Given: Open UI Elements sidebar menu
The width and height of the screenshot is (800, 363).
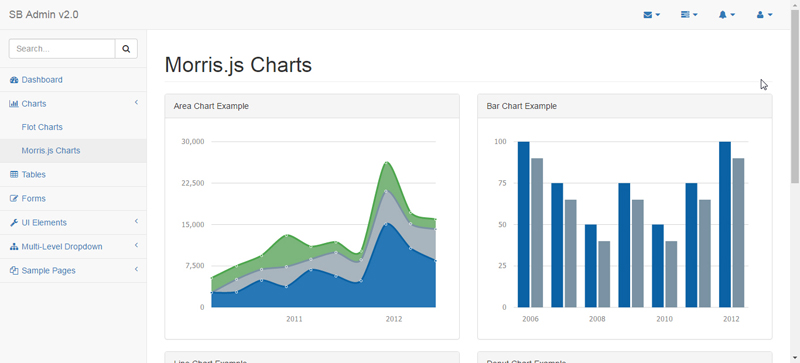Looking at the screenshot, I should click(x=73, y=223).
